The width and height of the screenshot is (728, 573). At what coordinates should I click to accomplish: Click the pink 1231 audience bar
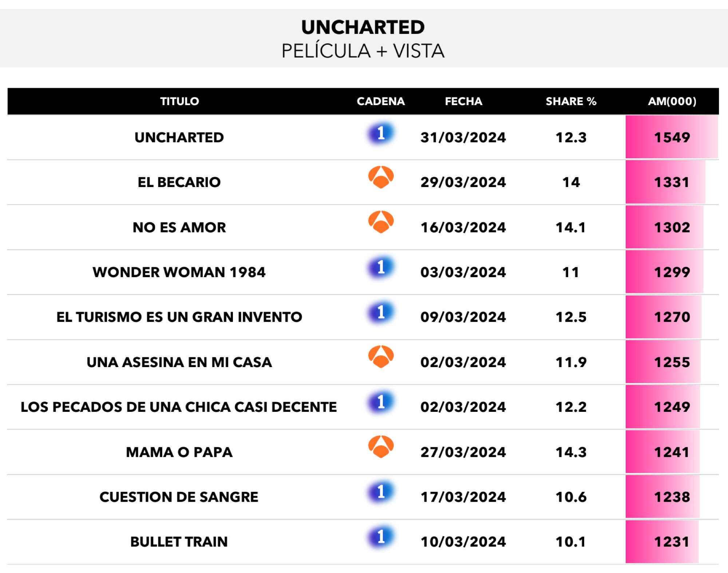pyautogui.click(x=662, y=542)
